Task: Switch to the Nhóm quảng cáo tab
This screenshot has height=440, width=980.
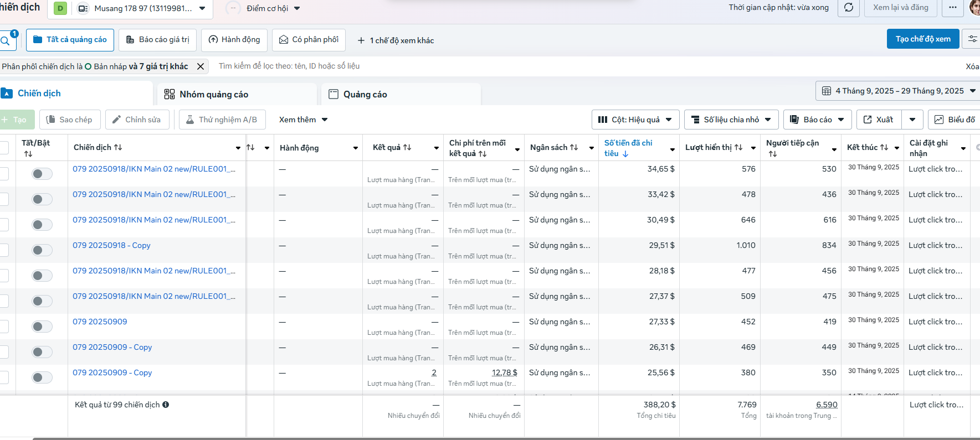Action: coord(213,94)
